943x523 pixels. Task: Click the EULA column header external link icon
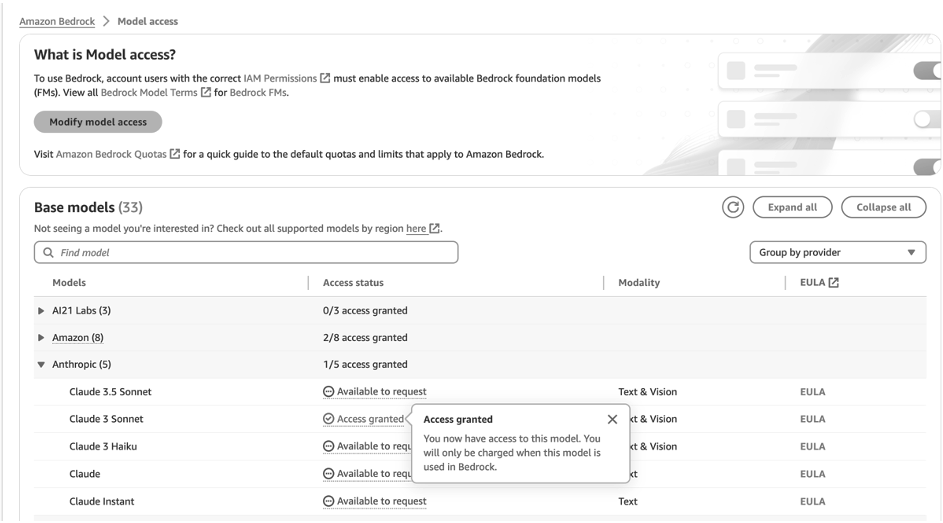coord(834,283)
